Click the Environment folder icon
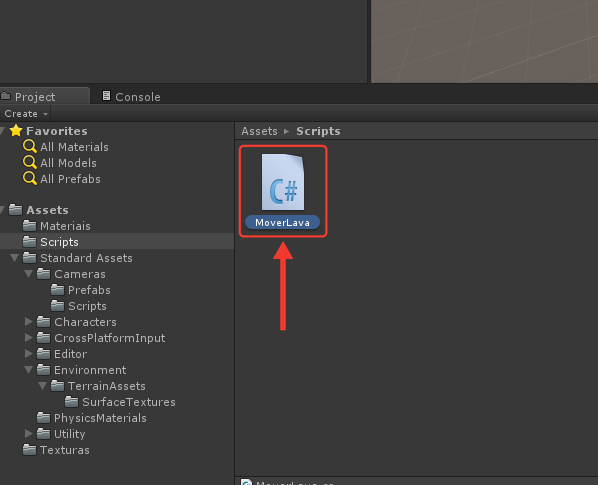The width and height of the screenshot is (598, 485). point(43,370)
